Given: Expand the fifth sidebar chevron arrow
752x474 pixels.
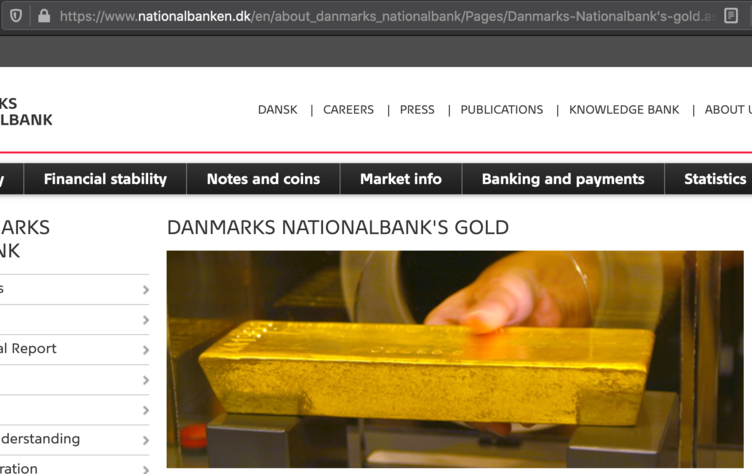Looking at the screenshot, I should pyautogui.click(x=146, y=410).
